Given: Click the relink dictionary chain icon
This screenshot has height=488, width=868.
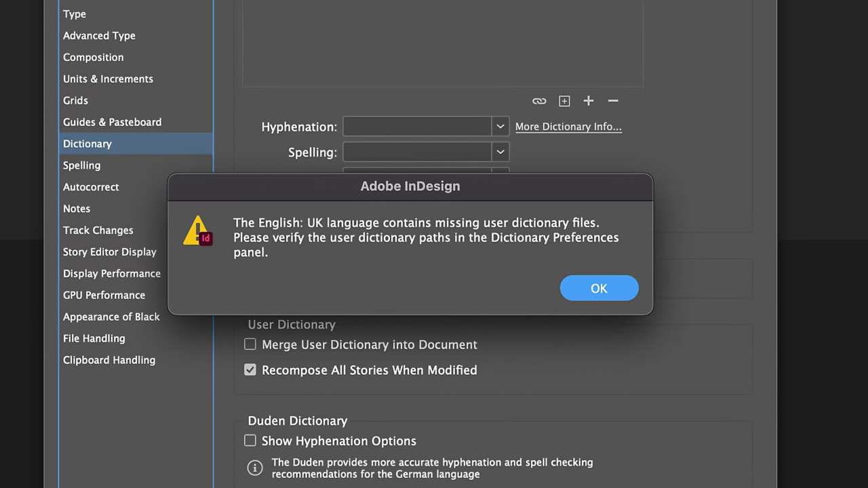Looking at the screenshot, I should coord(539,101).
